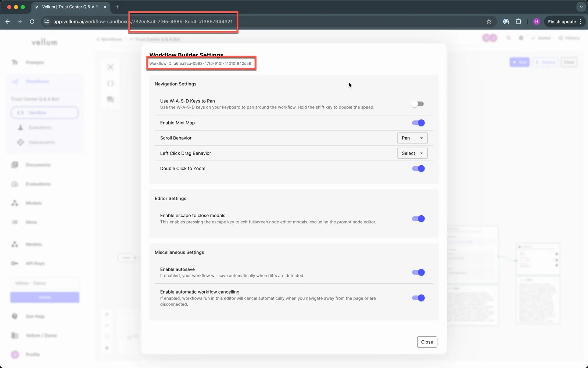Open a new browser tab

coord(117,7)
